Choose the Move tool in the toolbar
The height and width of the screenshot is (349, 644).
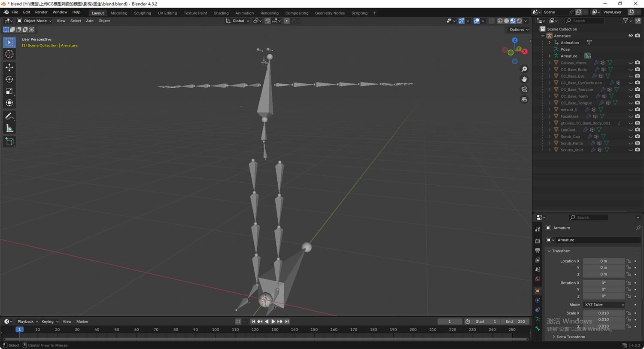click(9, 67)
